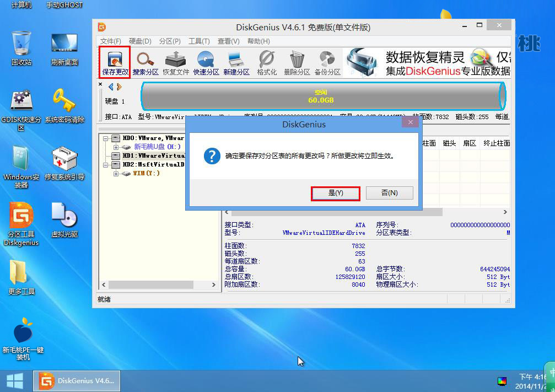Image resolution: width=555 pixels, height=392 pixels.
Task: Click the New Partition (新建分区) icon
Action: click(x=236, y=63)
